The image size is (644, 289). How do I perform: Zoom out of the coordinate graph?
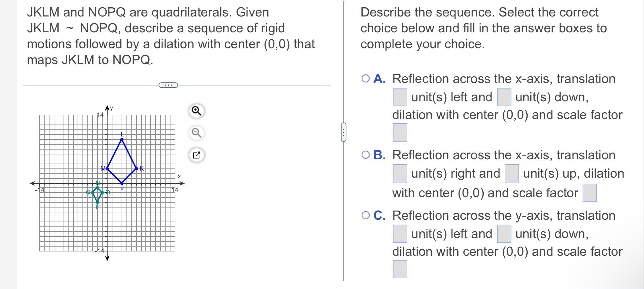196,133
